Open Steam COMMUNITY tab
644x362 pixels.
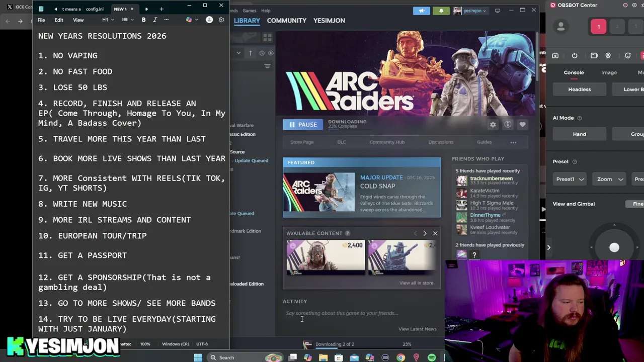coord(286,21)
